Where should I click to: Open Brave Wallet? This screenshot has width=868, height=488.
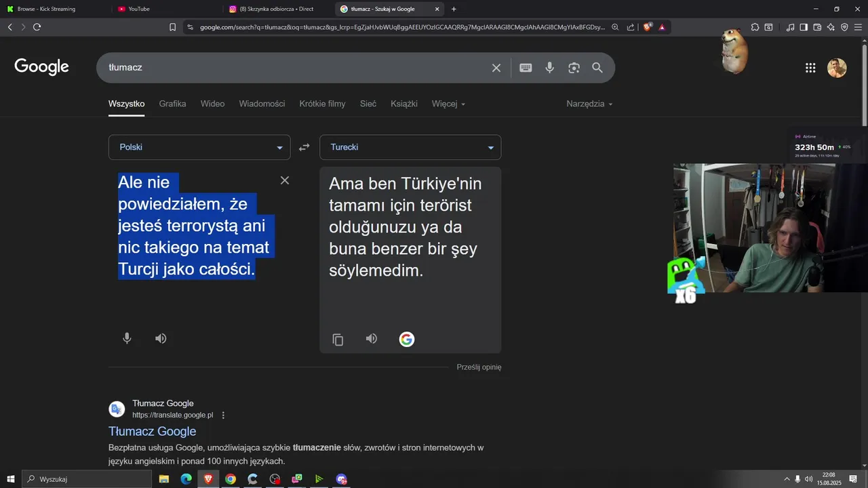pyautogui.click(x=817, y=27)
